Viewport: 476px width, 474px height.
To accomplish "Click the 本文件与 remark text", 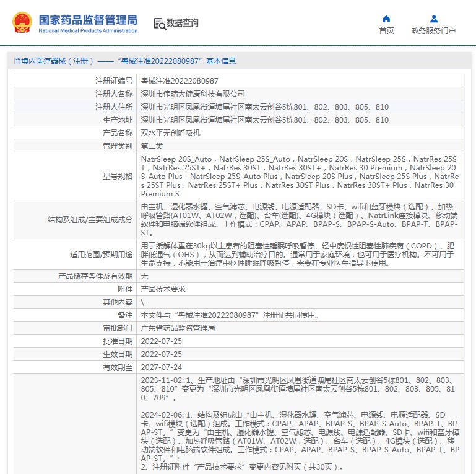I will pos(230,315).
